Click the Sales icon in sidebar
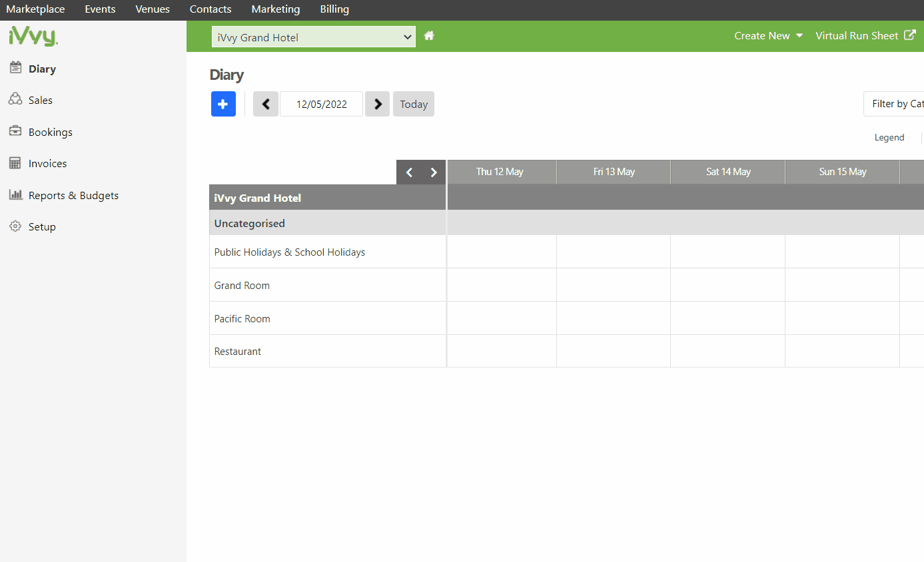The width and height of the screenshot is (924, 562). tap(15, 99)
